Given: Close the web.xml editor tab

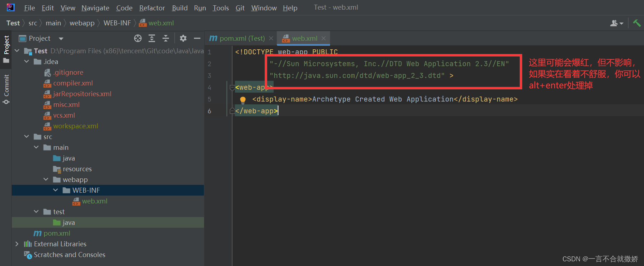Looking at the screenshot, I should pyautogui.click(x=324, y=38).
